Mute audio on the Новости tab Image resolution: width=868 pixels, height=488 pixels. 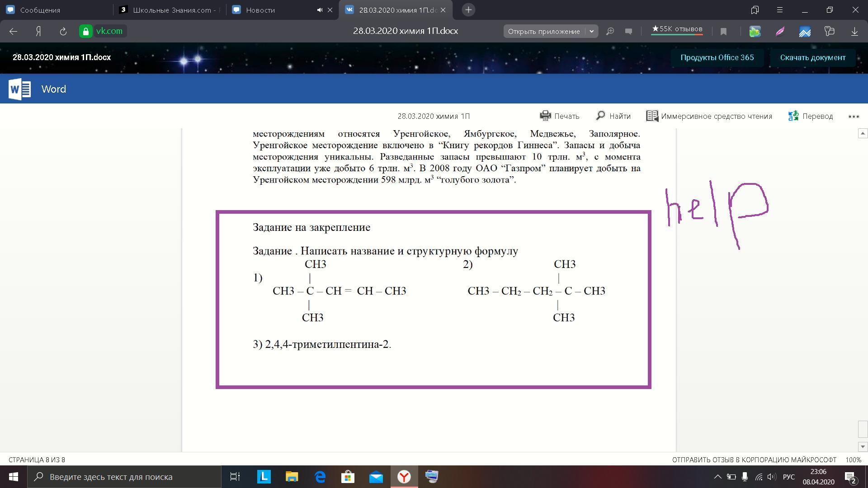coord(320,10)
